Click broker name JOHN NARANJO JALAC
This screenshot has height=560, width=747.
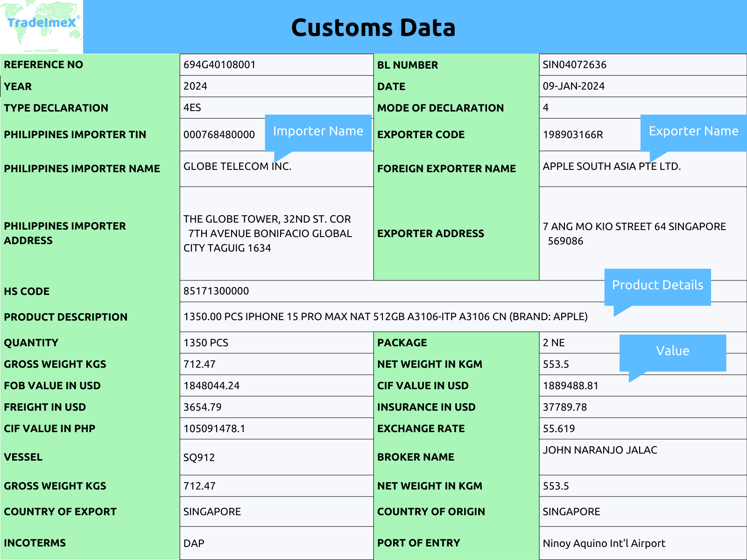click(x=600, y=450)
